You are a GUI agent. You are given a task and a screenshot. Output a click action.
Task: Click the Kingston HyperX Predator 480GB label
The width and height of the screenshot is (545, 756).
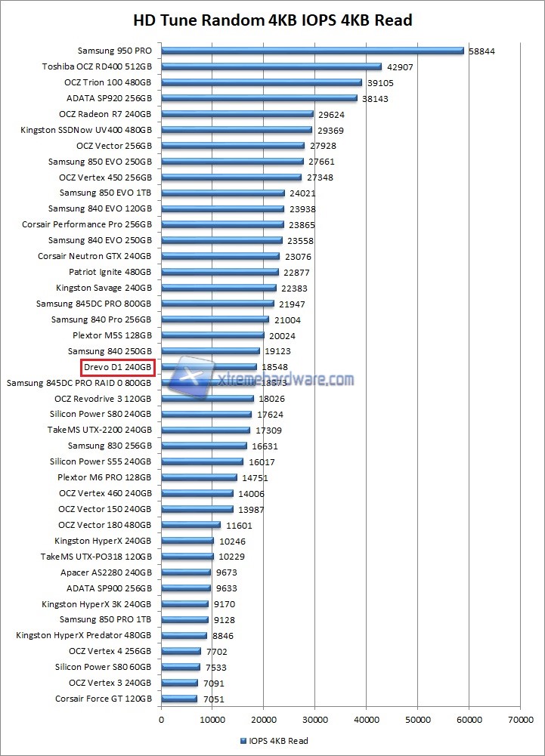(84, 636)
